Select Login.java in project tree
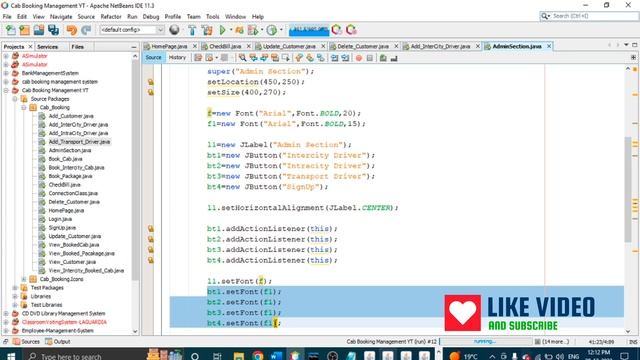 click(60, 219)
